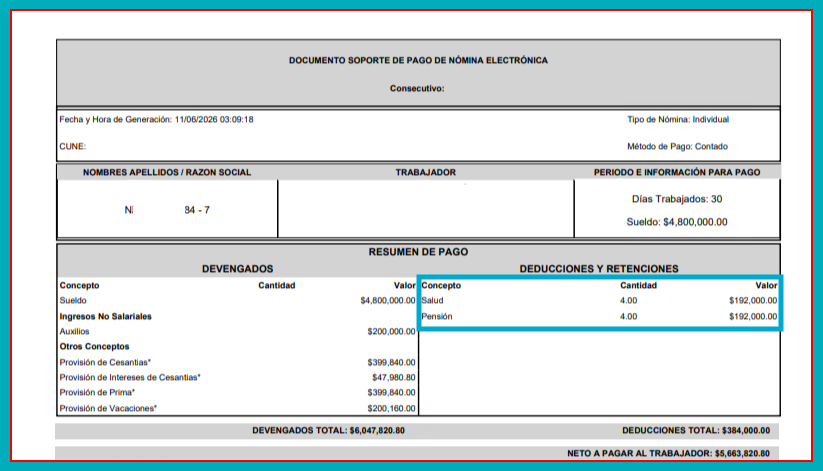The height and width of the screenshot is (471, 823).
Task: Click 'Concepto' header under DEVENGADOS
Action: [79, 285]
